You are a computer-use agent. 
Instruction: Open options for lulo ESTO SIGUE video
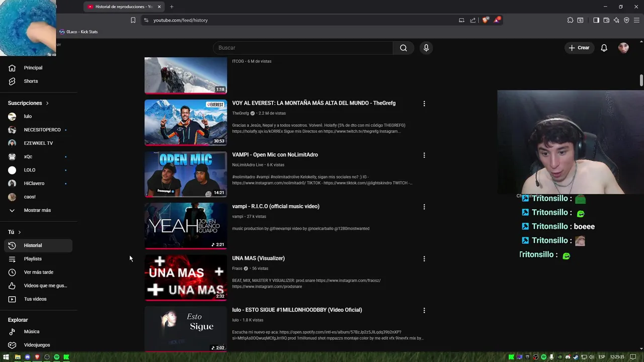pyautogui.click(x=424, y=310)
